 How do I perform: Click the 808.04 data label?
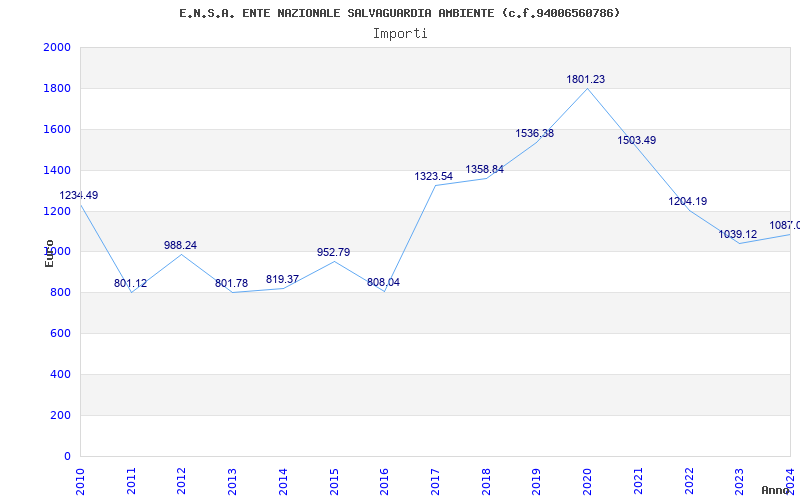[383, 282]
